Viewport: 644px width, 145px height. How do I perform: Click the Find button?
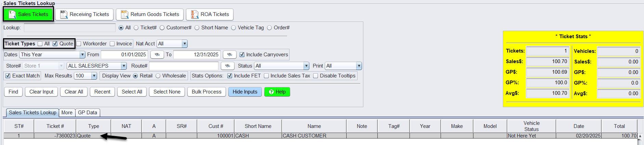[x=13, y=92]
